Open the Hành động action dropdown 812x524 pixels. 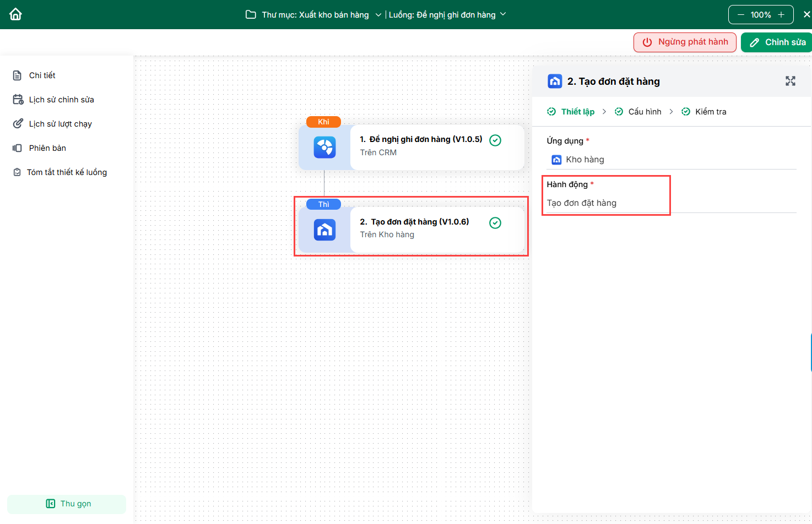[x=606, y=203]
